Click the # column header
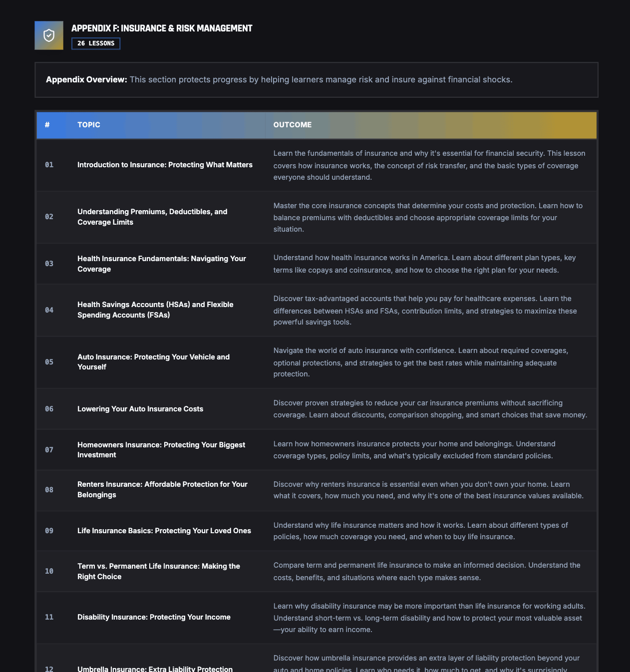630x672 pixels. [47, 125]
